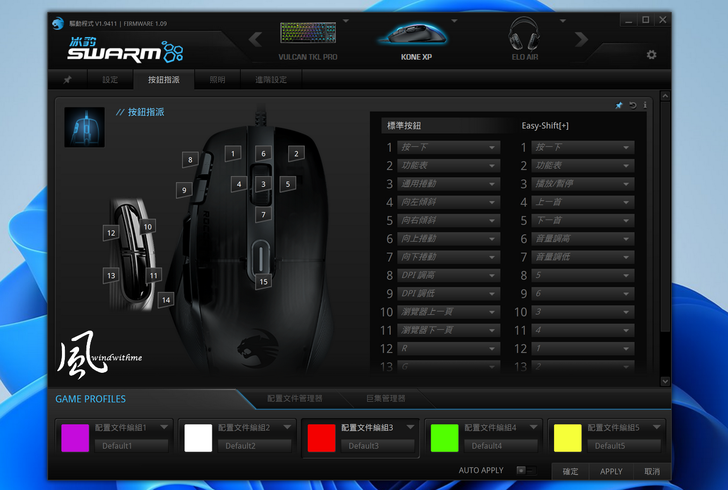This screenshot has height=490, width=728.
Task: Switch to the 照明 tab
Action: pyautogui.click(x=217, y=80)
